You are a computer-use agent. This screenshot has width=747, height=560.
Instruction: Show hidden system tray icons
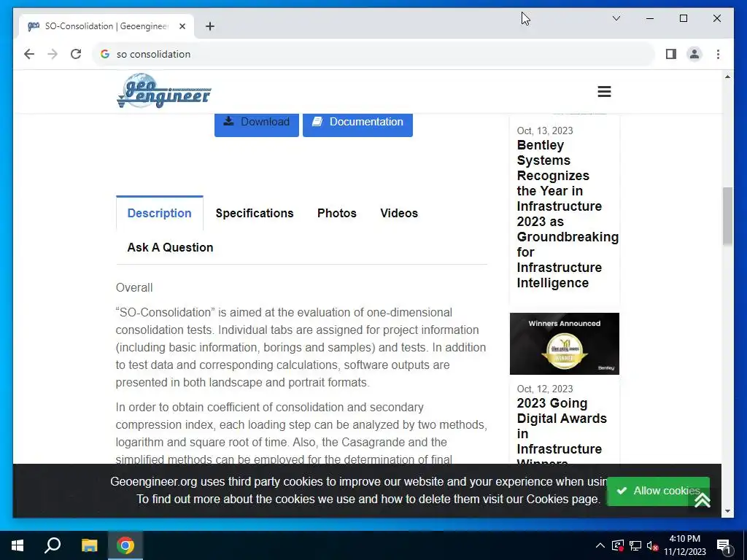tap(600, 545)
